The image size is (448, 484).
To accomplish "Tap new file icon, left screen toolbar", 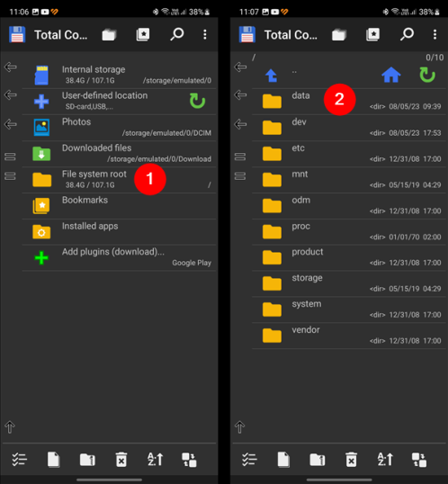I will [x=53, y=460].
